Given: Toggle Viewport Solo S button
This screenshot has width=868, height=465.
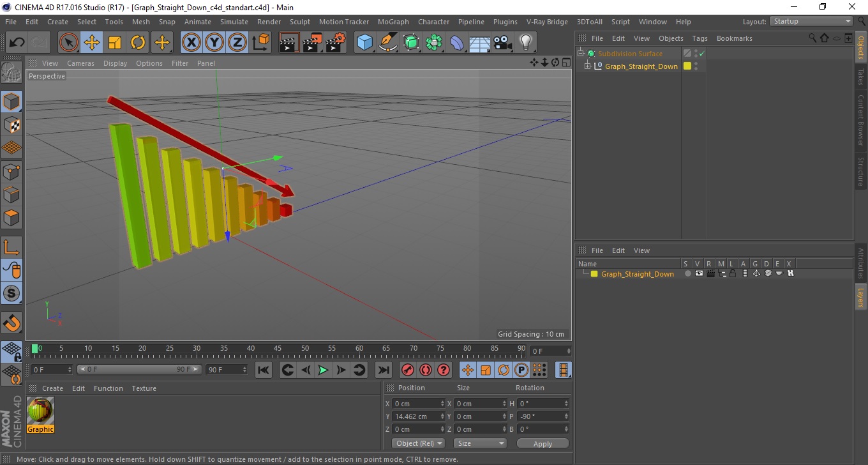Looking at the screenshot, I should (11, 293).
